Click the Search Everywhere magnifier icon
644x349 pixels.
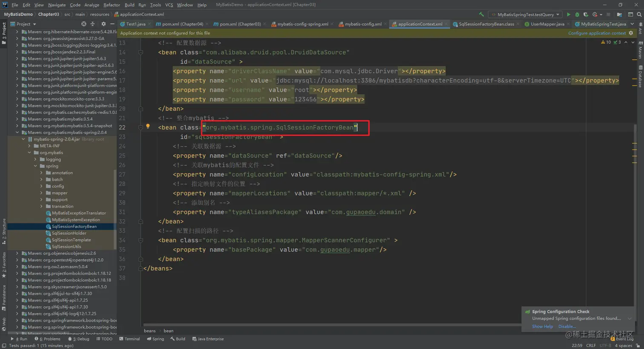pos(639,14)
